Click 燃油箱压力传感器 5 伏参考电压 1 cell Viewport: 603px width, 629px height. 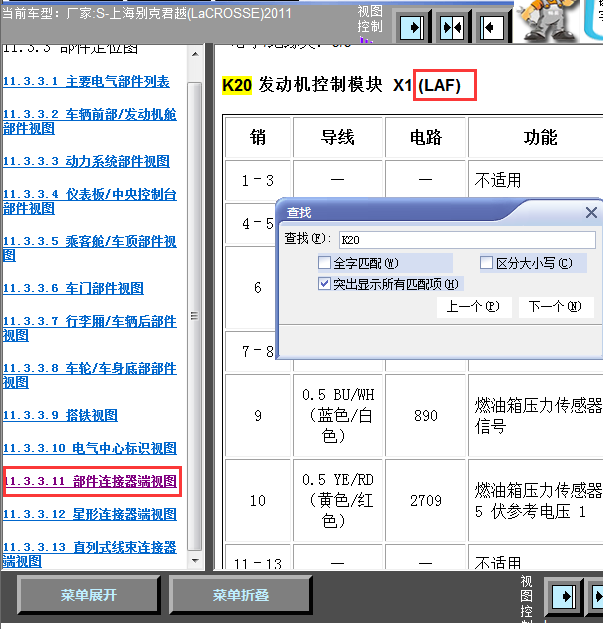click(538, 501)
